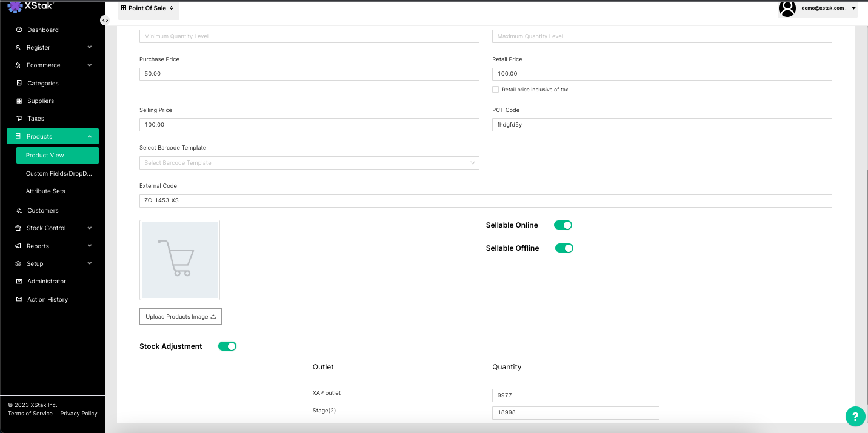Turn off the Stock Adjustment toggle

pyautogui.click(x=227, y=346)
